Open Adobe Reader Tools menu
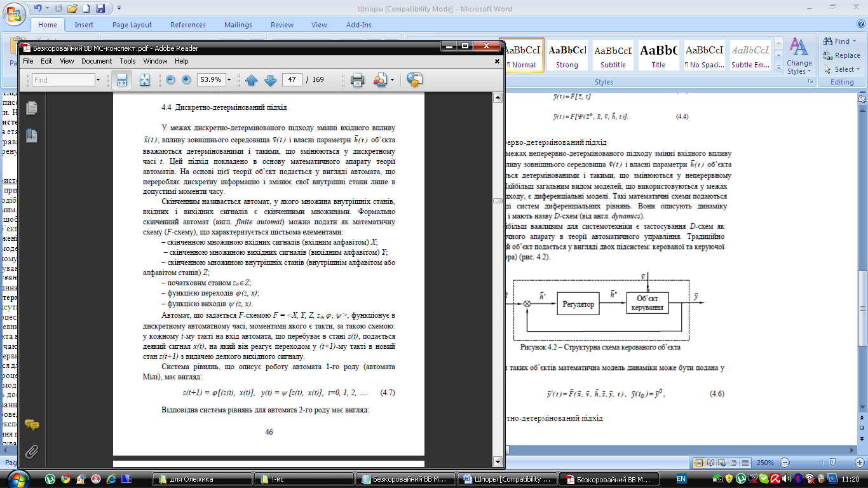This screenshot has height=488, width=868. click(x=128, y=61)
